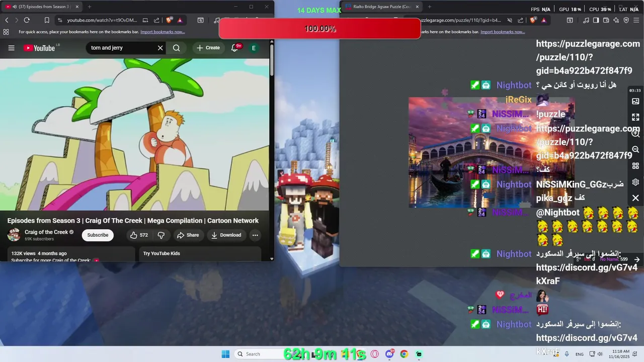Open Brave Rewards triangle in YouTube window
Screen dimensions: 644x362
[180, 20]
